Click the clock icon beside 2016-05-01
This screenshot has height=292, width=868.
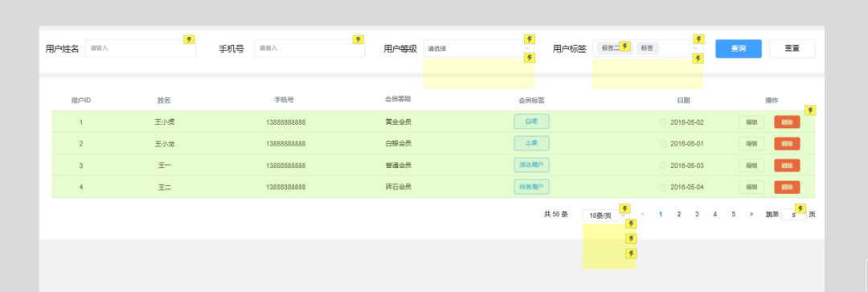(663, 143)
